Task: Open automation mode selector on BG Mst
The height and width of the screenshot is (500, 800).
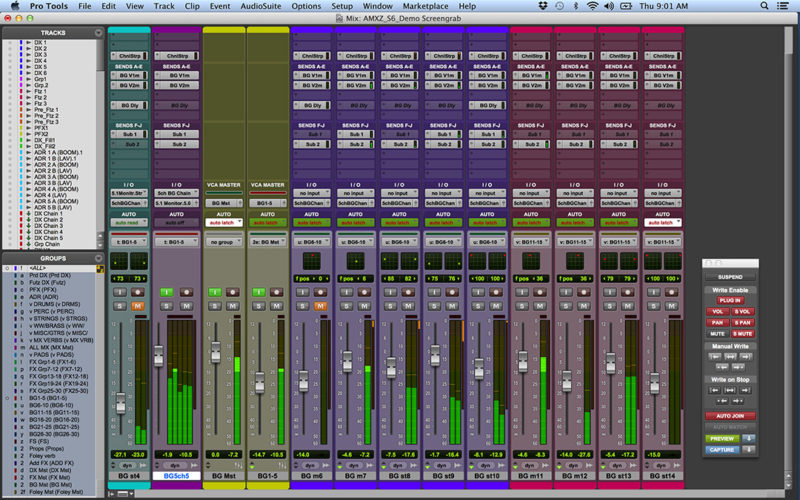Action: (225, 222)
